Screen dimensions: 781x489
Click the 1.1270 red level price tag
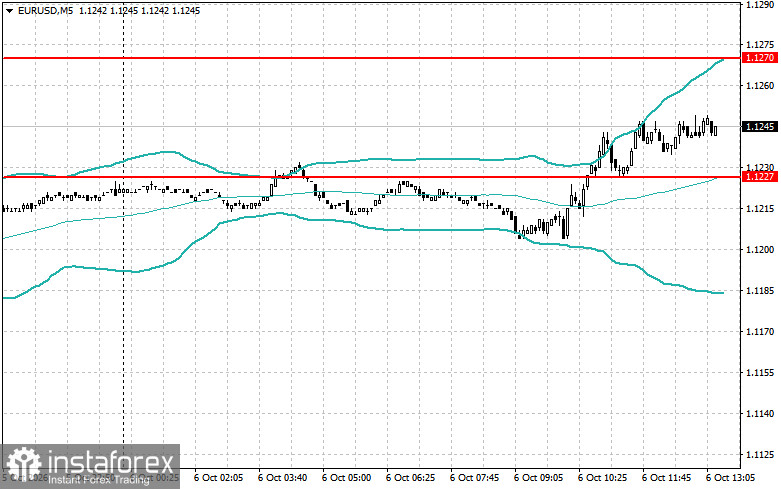point(760,58)
